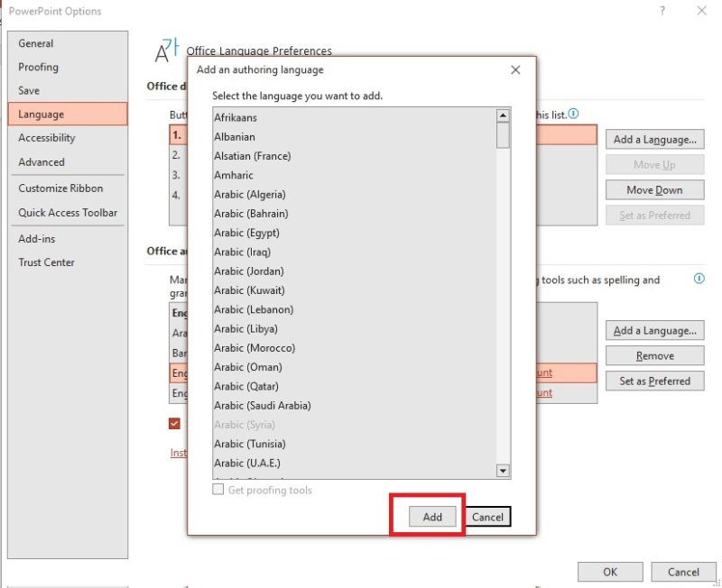Image resolution: width=722 pixels, height=588 pixels.
Task: Click the info icon near spelling and grammar text
Action: tap(699, 280)
